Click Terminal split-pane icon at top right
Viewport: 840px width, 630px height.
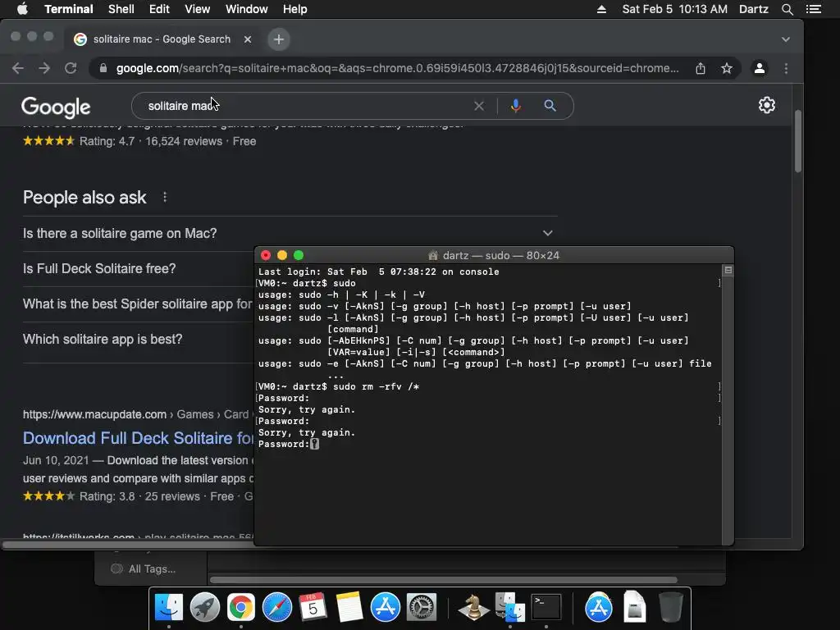728,270
